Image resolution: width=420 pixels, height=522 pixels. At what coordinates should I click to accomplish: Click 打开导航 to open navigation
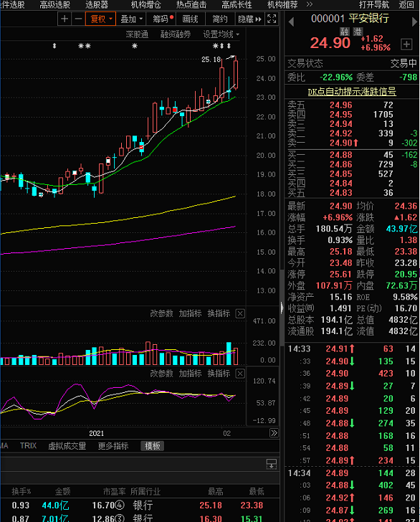(374, 4)
